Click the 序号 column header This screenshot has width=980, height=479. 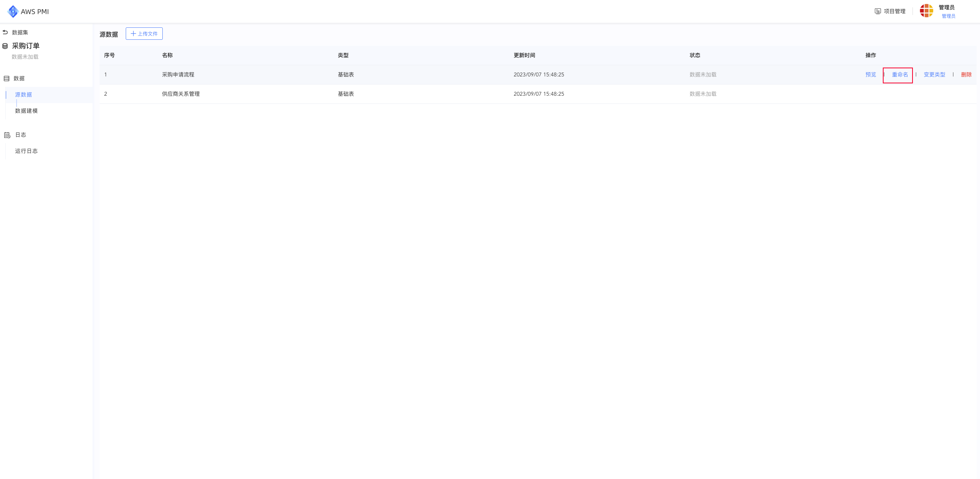click(110, 55)
